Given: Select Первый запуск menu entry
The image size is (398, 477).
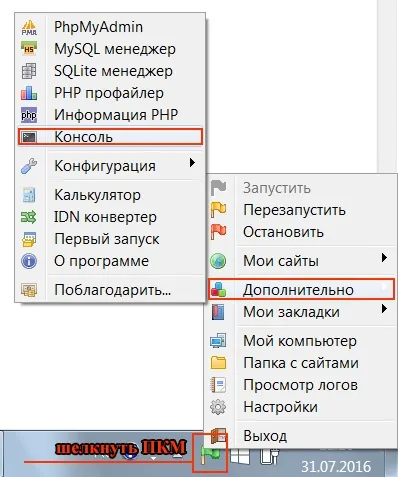Looking at the screenshot, I should click(x=110, y=239).
